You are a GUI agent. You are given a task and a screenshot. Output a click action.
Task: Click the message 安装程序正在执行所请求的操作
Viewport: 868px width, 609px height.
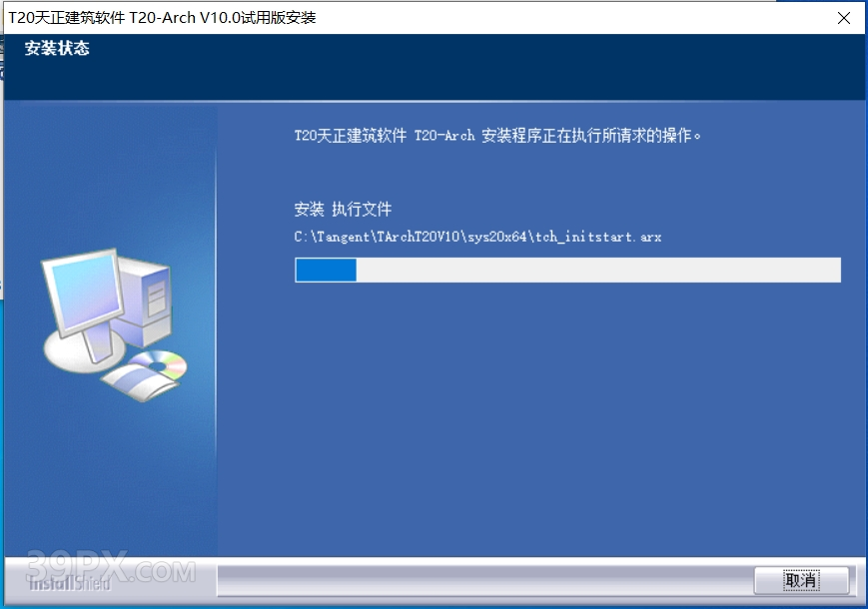[x=590, y=136]
